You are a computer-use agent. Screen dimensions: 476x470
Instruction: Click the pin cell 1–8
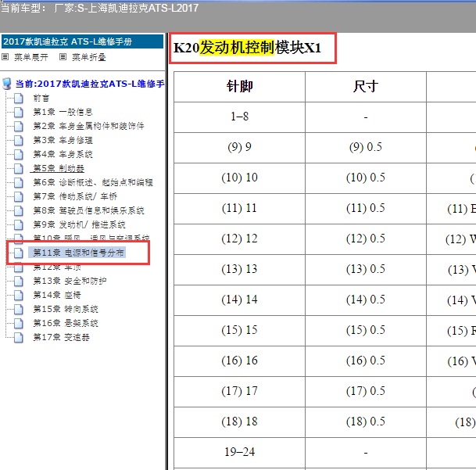pyautogui.click(x=239, y=117)
